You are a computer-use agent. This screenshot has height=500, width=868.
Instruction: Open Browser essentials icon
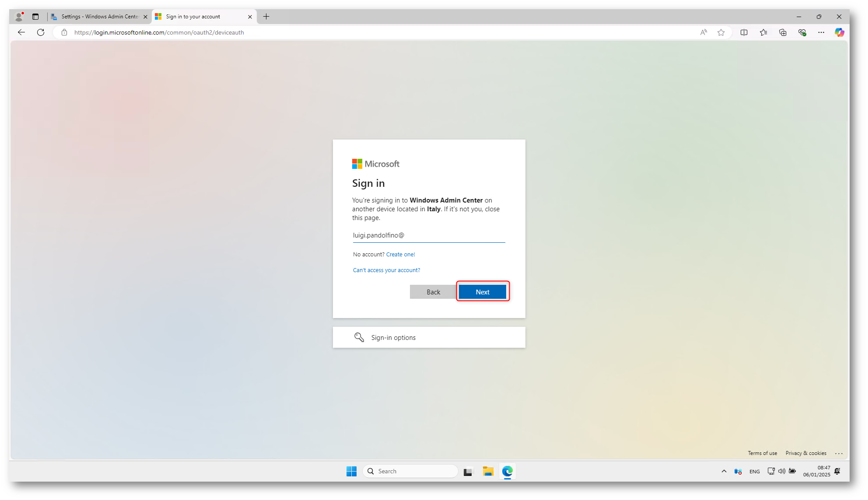802,32
